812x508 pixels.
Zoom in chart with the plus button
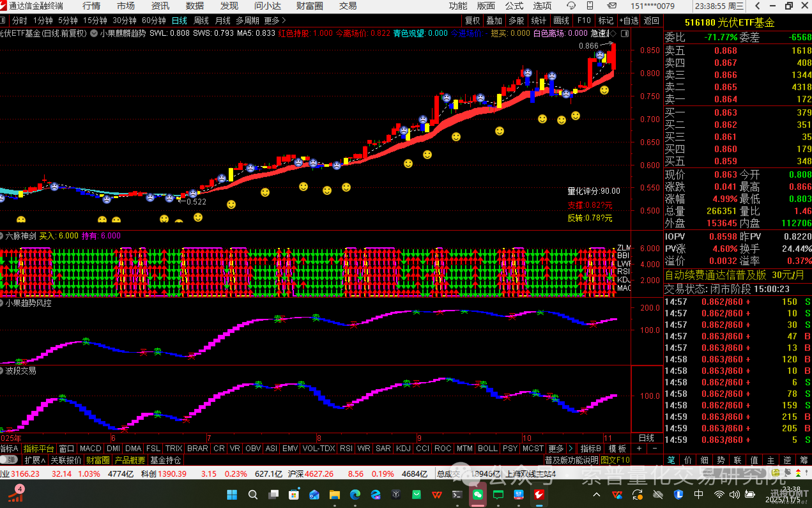(x=639, y=449)
